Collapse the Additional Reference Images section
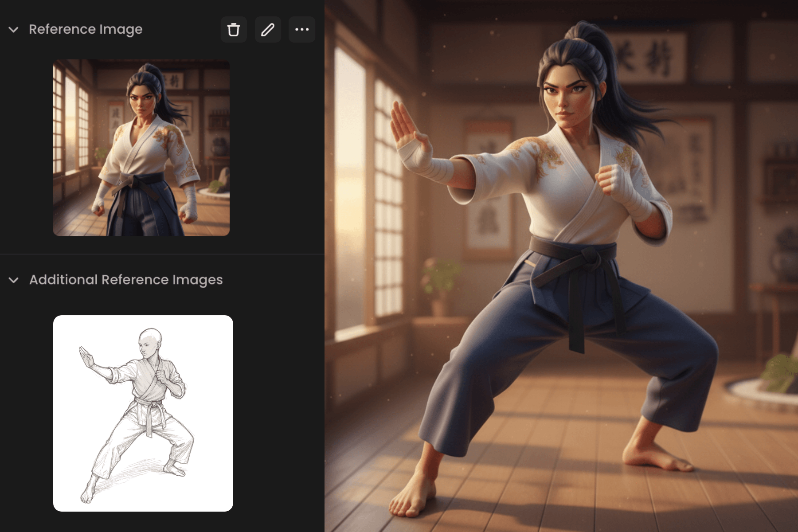This screenshot has width=798, height=532. [13, 279]
